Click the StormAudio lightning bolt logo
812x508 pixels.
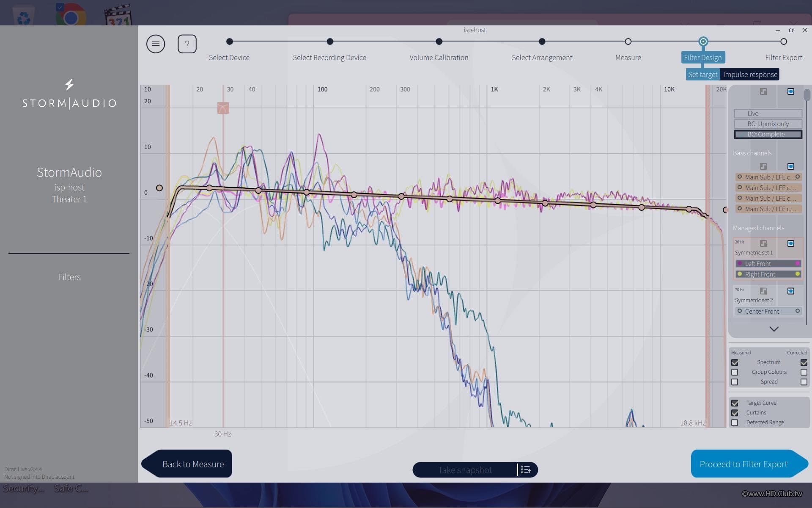(x=69, y=84)
